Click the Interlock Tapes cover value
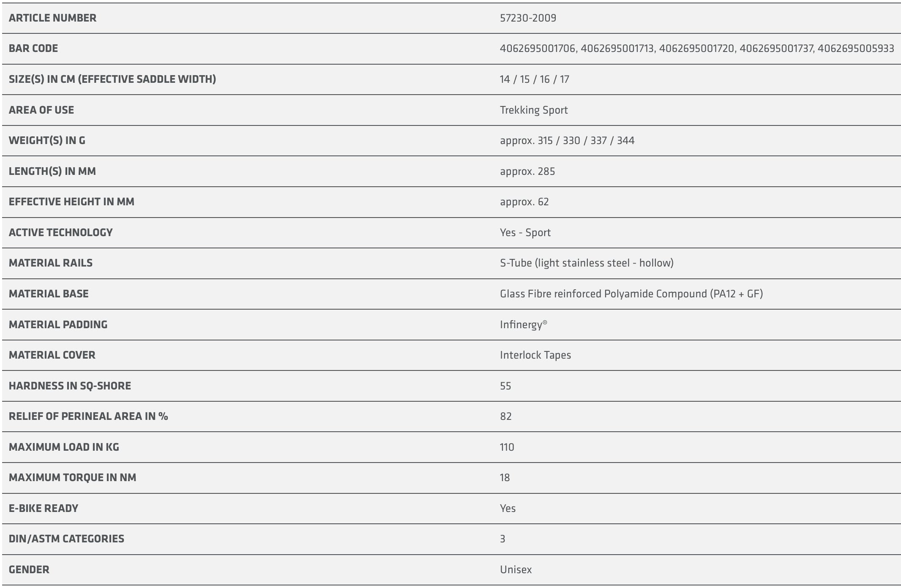The height and width of the screenshot is (588, 901). (535, 355)
